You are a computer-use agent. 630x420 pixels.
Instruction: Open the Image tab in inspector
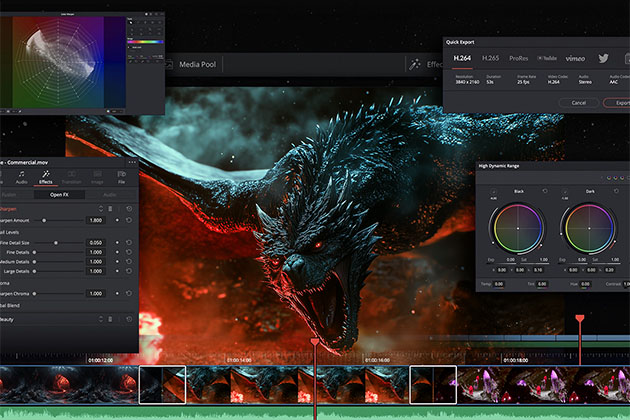(97, 177)
